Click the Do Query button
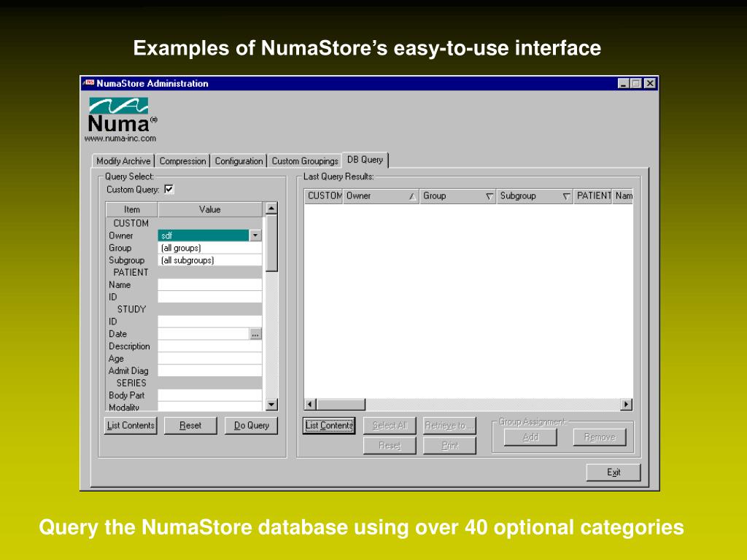Screen dimensions: 747x560 click(x=251, y=425)
